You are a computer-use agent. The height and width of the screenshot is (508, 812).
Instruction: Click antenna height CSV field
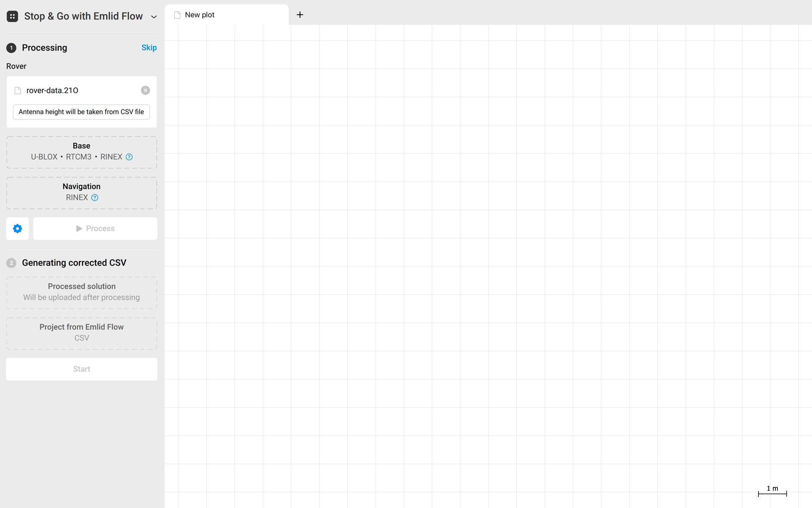click(x=81, y=112)
